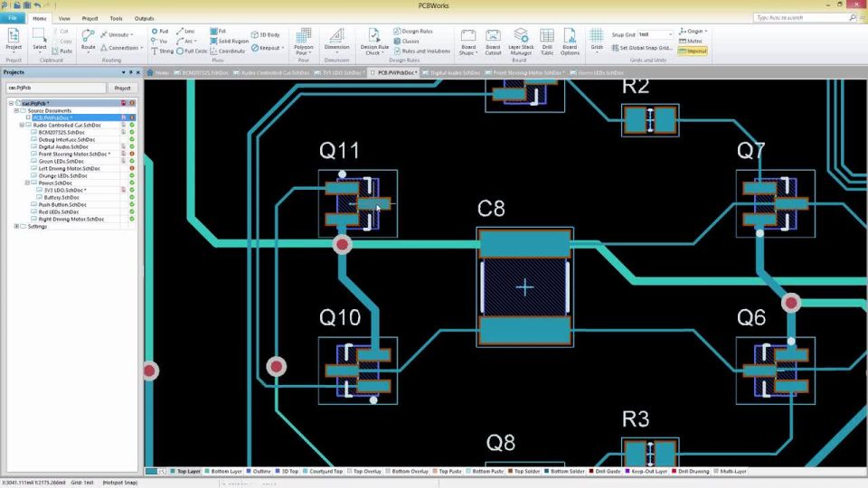Activate the Select tool

pyautogui.click(x=39, y=40)
